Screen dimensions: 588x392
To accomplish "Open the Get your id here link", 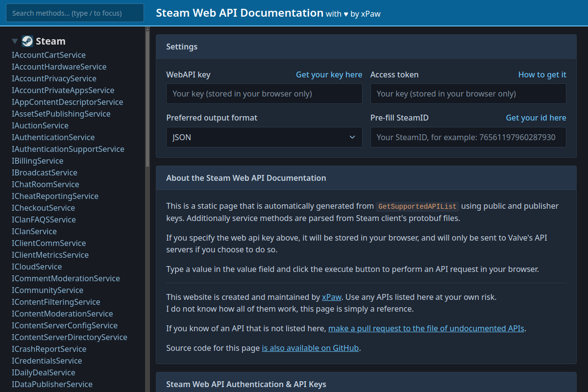I will click(536, 118).
